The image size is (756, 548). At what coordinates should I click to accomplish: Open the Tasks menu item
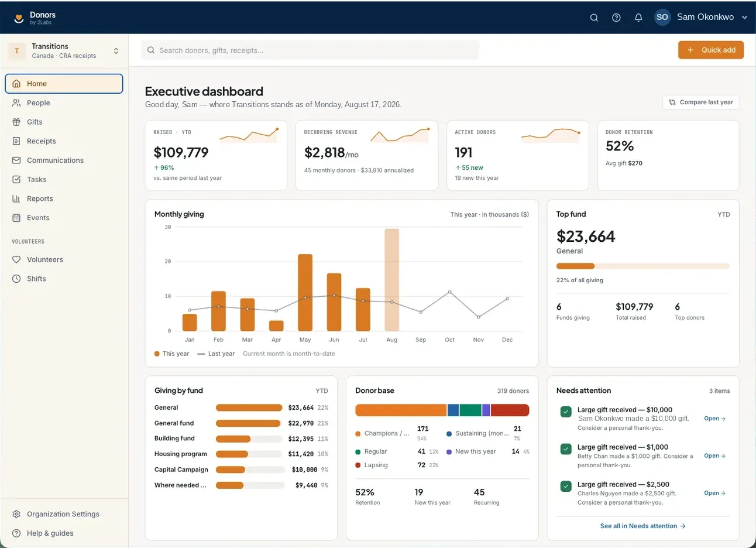(64, 179)
